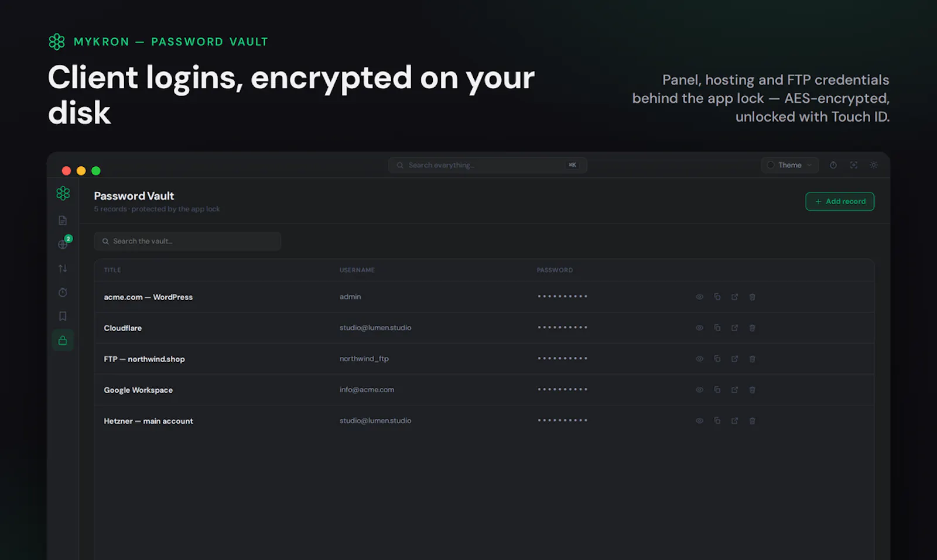
Task: Open the document notes sidebar icon
Action: pos(63,221)
